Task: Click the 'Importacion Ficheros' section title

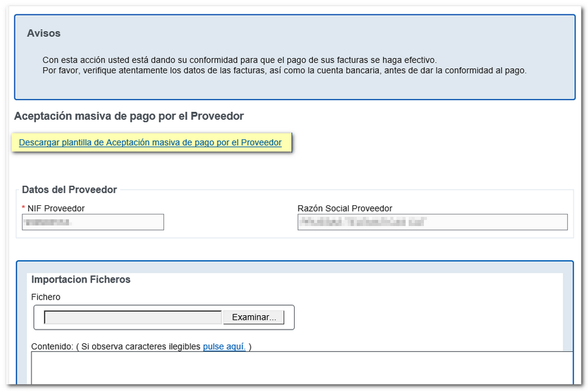Action: pos(80,279)
